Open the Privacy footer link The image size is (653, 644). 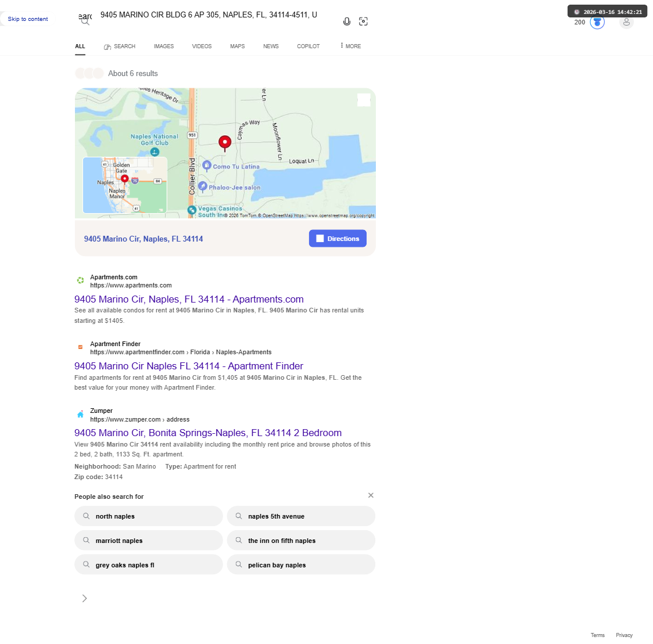pos(625,635)
